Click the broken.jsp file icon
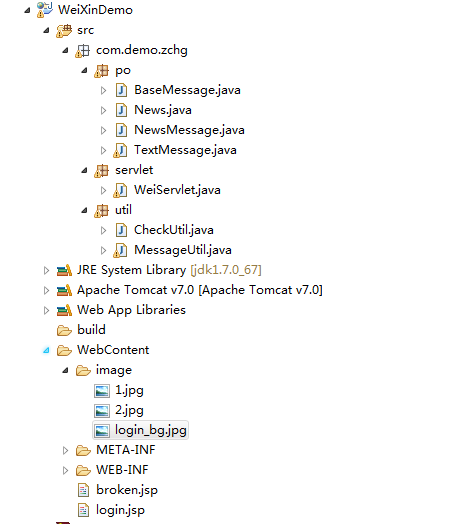The width and height of the screenshot is (462, 524). pyautogui.click(x=83, y=490)
